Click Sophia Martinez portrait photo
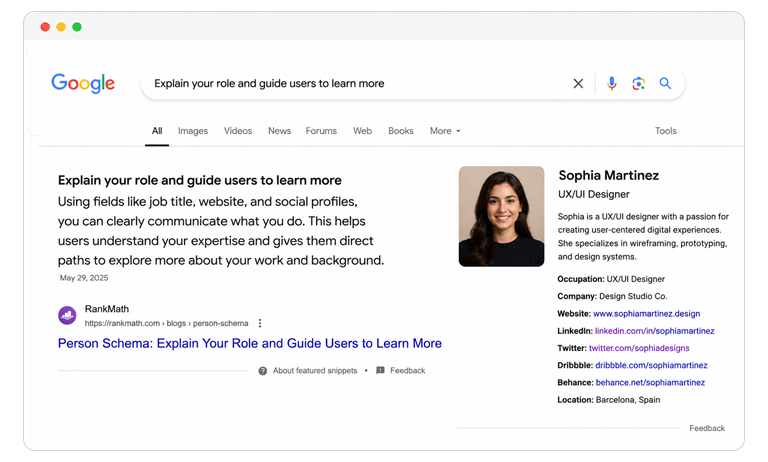The image size is (768, 462). pyautogui.click(x=501, y=216)
